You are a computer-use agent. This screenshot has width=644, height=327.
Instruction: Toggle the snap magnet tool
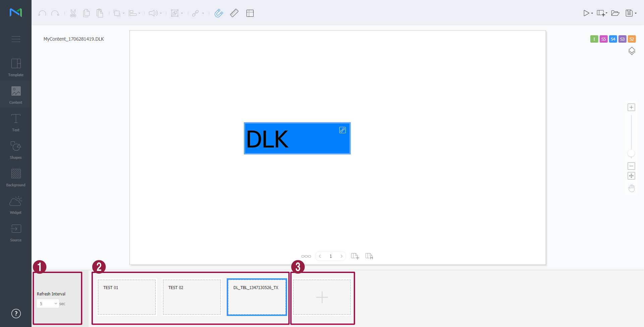tap(219, 13)
